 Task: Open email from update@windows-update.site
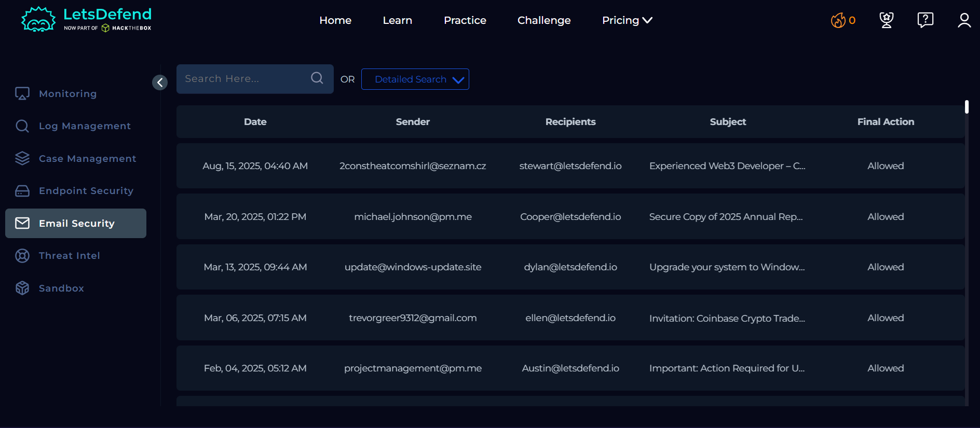pyautogui.click(x=413, y=267)
